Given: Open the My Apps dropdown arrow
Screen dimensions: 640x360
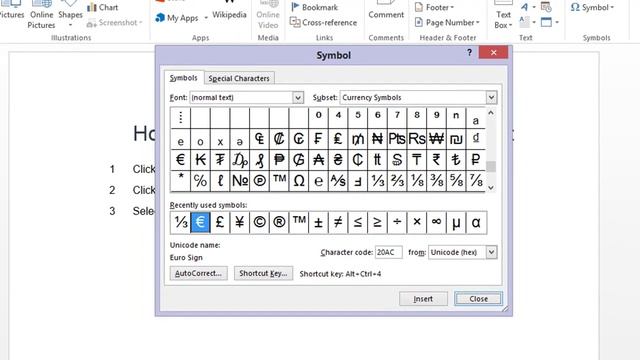Looking at the screenshot, I should coord(206,18).
